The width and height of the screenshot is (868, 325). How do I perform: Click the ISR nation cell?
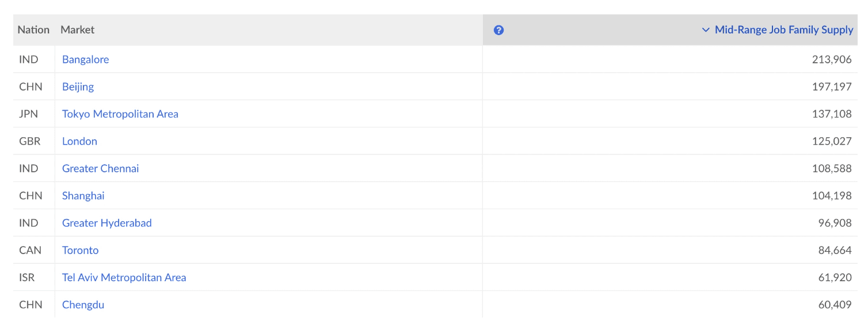tap(27, 278)
